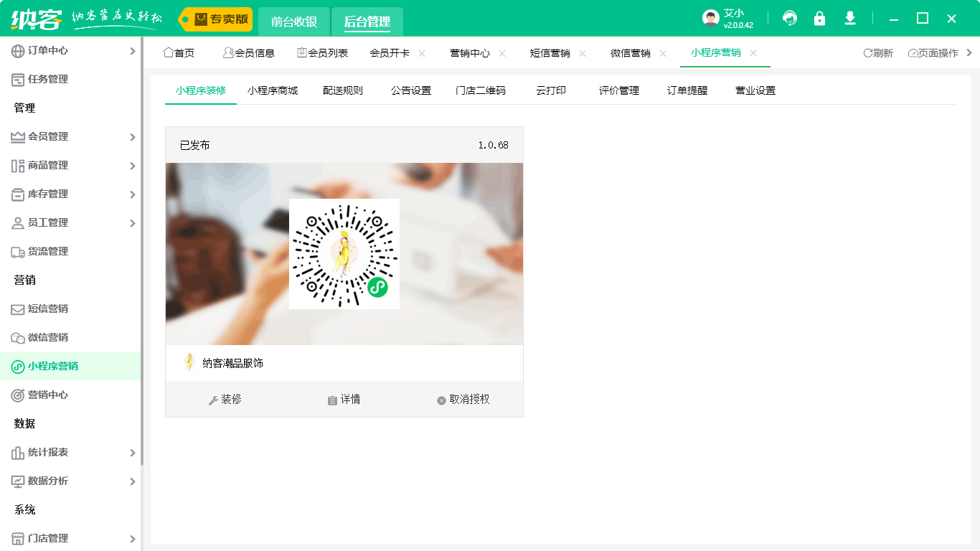
Task: Click the download icon in title bar
Action: tap(850, 19)
